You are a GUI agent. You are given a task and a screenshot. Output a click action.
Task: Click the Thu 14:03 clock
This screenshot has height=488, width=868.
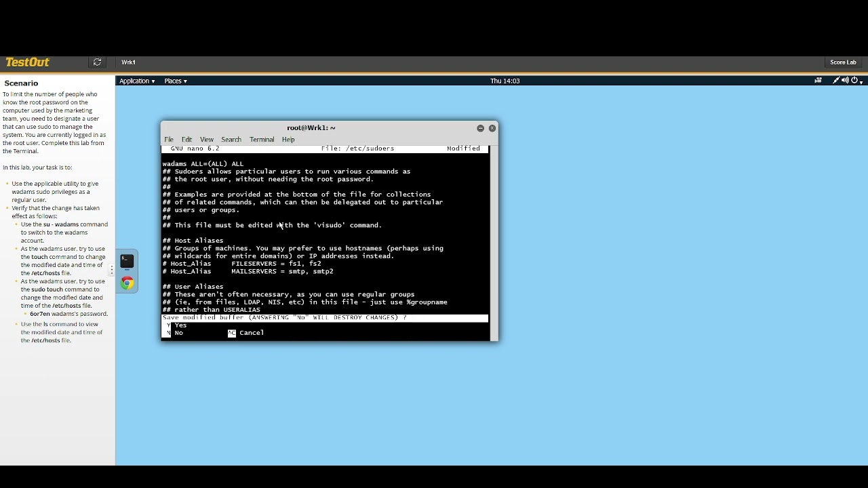(x=505, y=81)
